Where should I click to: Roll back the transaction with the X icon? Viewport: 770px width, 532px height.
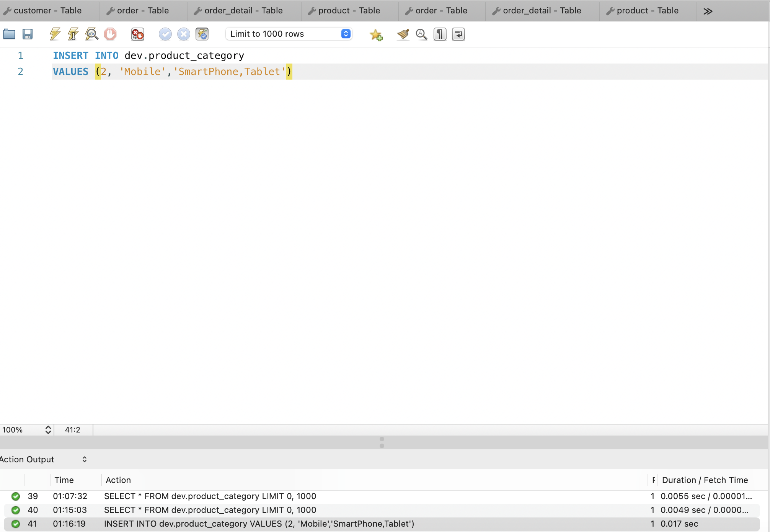[184, 34]
